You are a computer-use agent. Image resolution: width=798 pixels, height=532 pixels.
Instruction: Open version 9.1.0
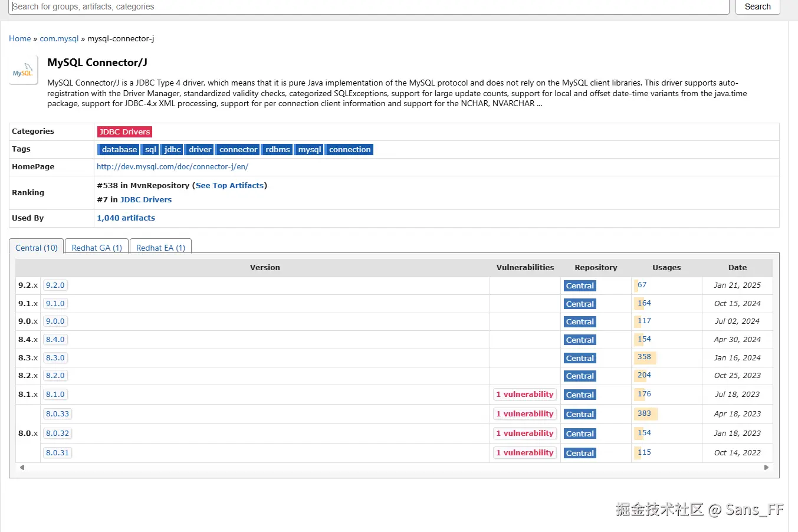(55, 304)
